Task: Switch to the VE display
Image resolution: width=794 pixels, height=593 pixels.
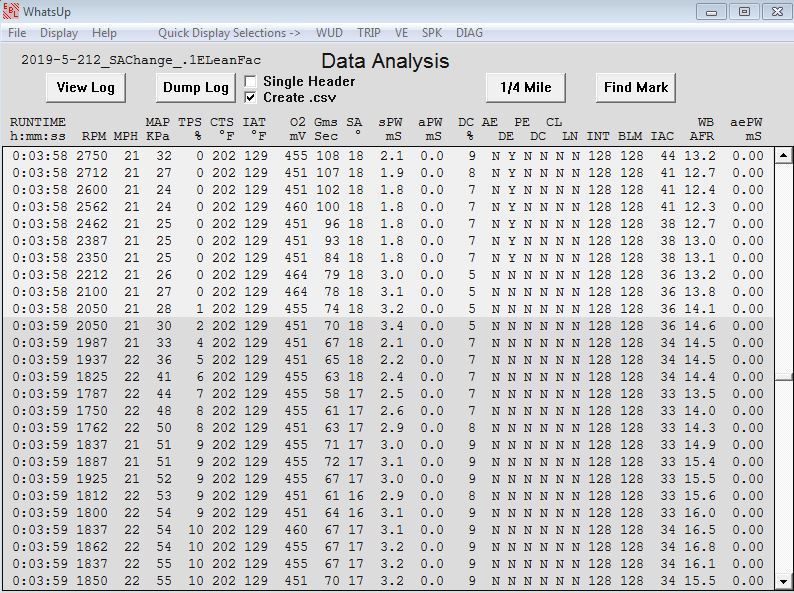Action: tap(402, 33)
